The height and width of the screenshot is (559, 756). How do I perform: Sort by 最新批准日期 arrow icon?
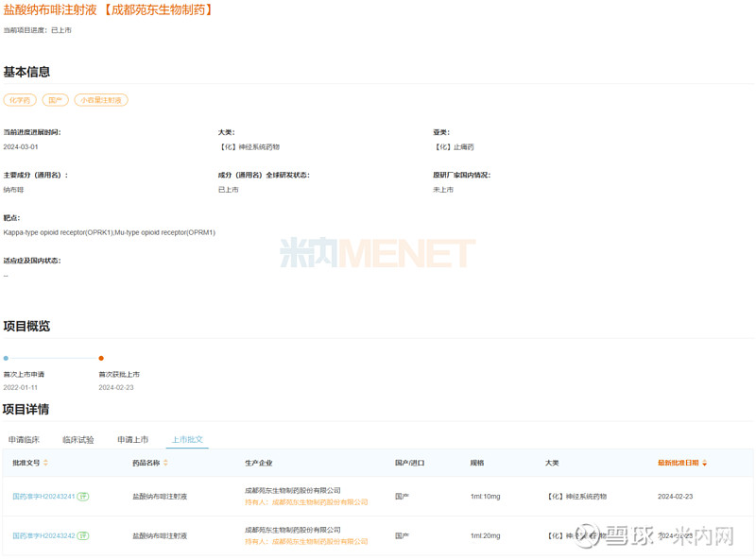tap(704, 463)
